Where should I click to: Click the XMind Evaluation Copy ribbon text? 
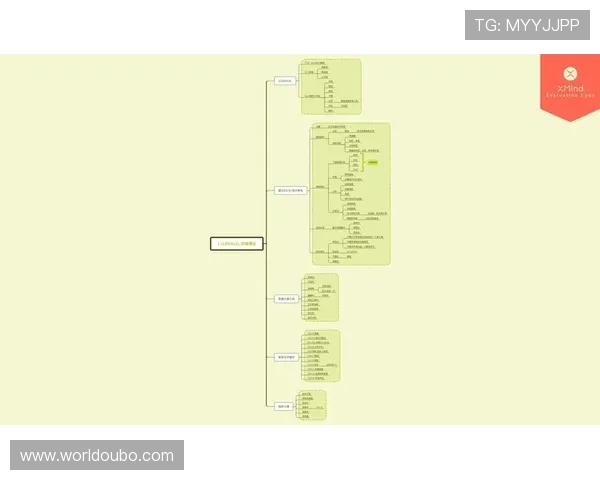(x=570, y=92)
